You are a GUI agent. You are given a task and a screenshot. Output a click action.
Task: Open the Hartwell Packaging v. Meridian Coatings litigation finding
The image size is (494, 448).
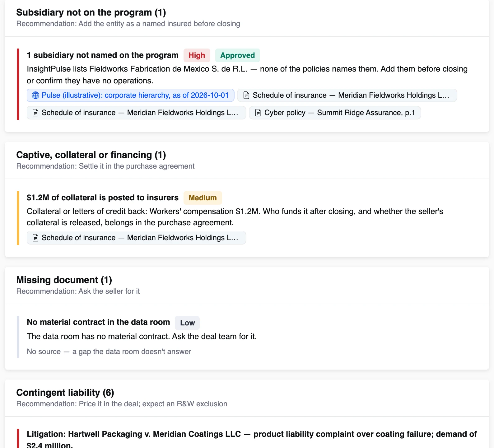point(252,439)
